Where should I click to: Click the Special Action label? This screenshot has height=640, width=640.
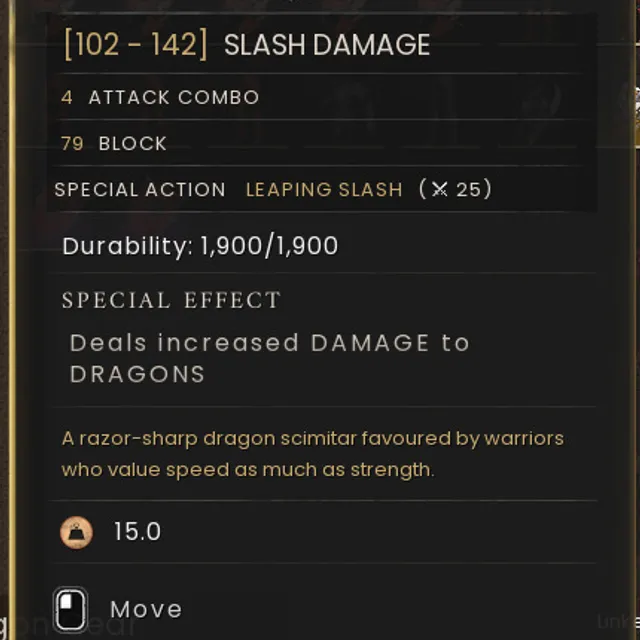pyautogui.click(x=140, y=190)
